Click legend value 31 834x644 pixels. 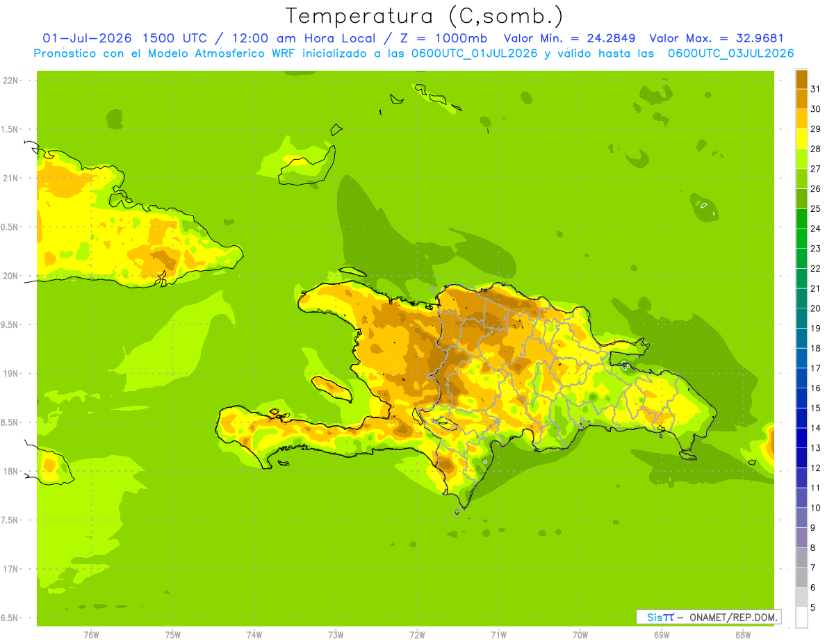click(815, 89)
